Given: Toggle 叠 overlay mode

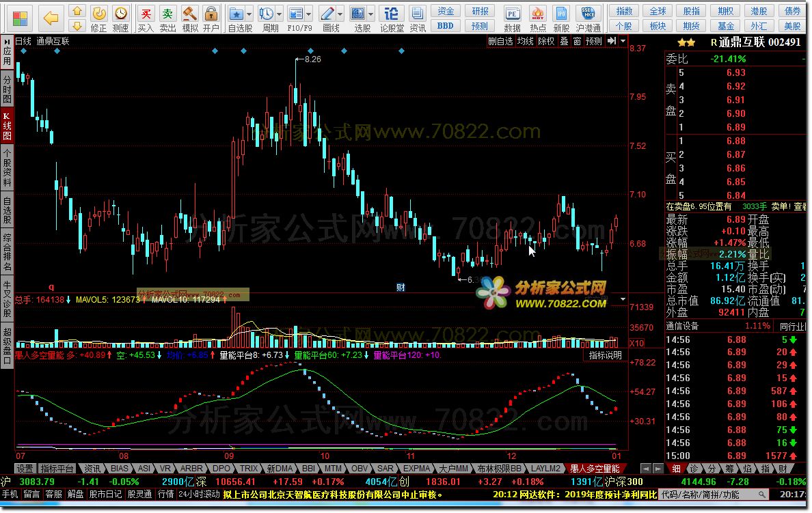Looking at the screenshot, I should (x=564, y=41).
